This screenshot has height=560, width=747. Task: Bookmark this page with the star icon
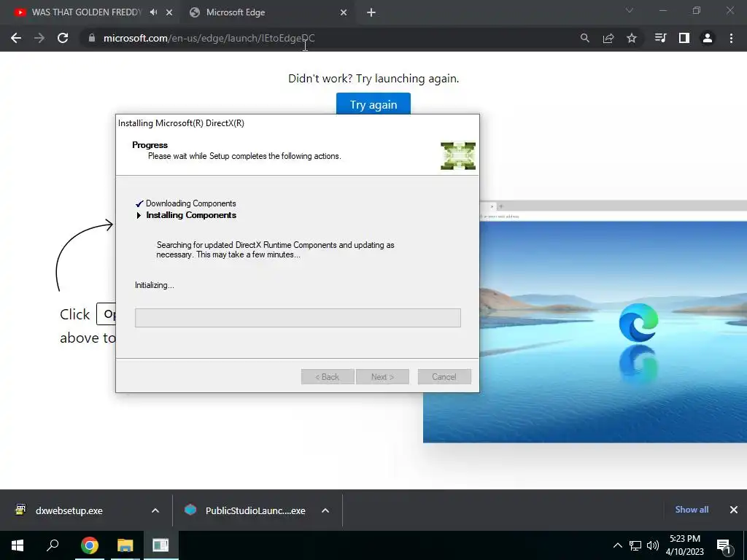[x=631, y=38]
